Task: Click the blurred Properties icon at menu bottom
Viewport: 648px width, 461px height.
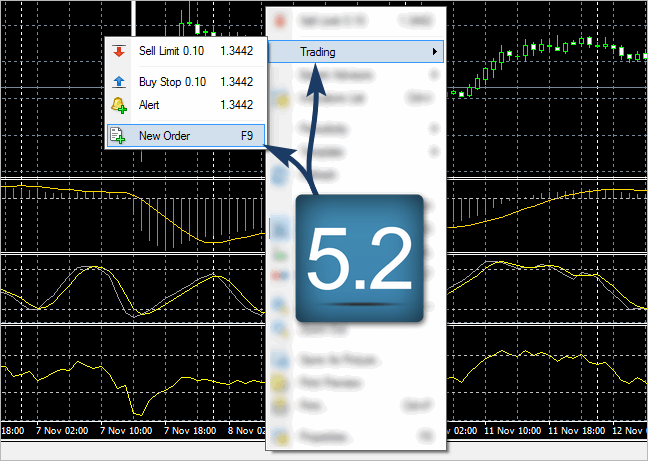Action: pyautogui.click(x=282, y=437)
